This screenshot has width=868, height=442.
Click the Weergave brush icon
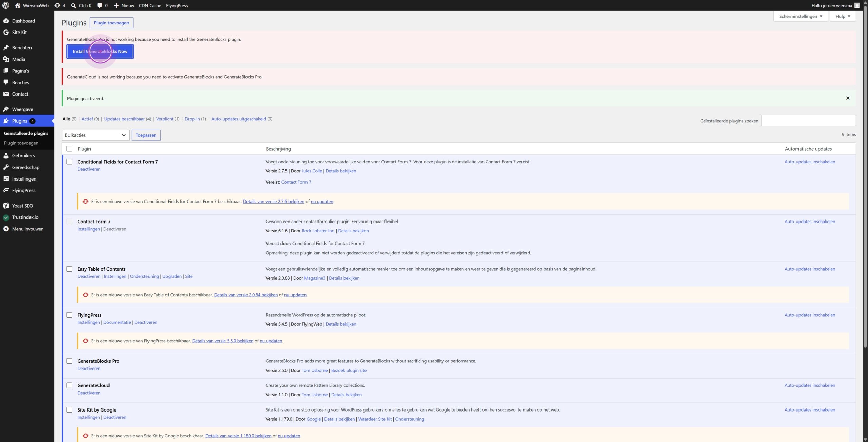pos(6,109)
